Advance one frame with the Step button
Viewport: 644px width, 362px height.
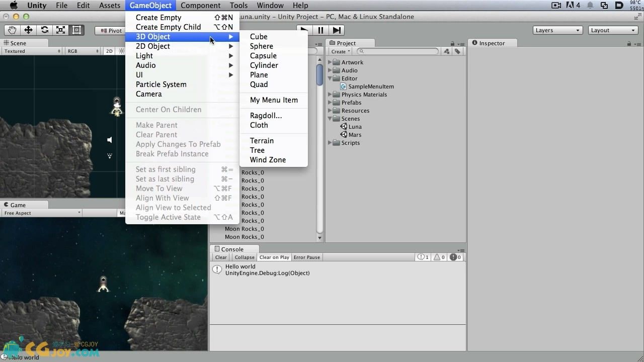(337, 30)
